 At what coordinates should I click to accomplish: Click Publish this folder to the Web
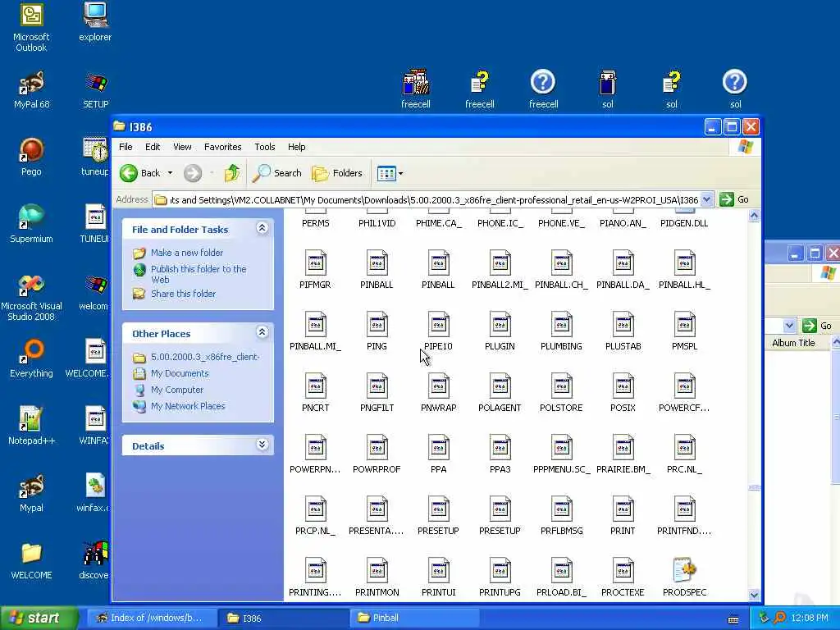click(199, 274)
